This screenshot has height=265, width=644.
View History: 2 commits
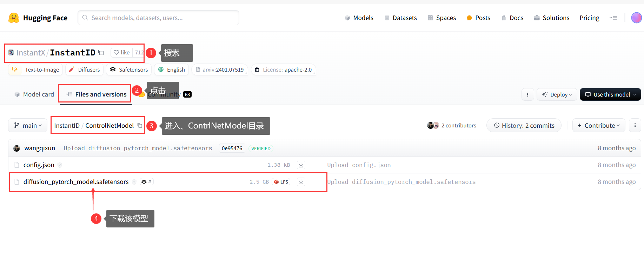[x=524, y=125]
